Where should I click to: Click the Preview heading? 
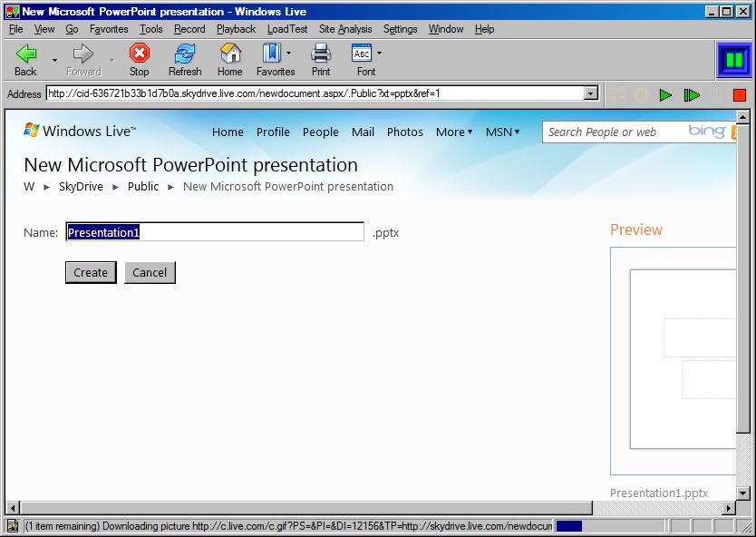pos(636,229)
